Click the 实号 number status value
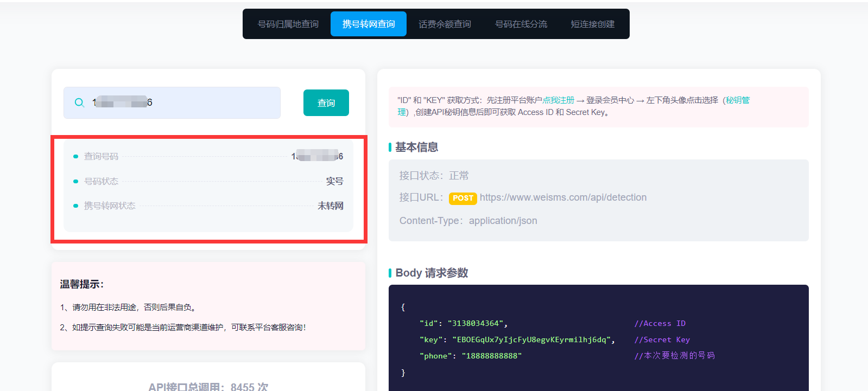The height and width of the screenshot is (391, 868). [x=334, y=181]
